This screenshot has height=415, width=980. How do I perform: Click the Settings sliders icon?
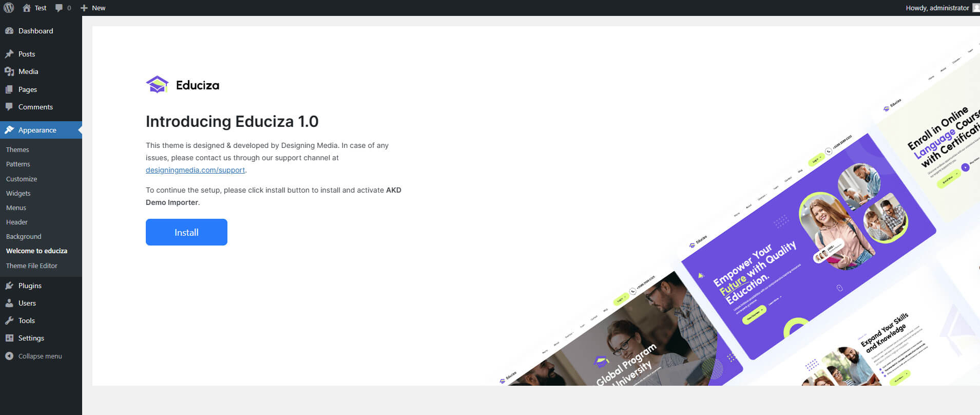coord(9,338)
